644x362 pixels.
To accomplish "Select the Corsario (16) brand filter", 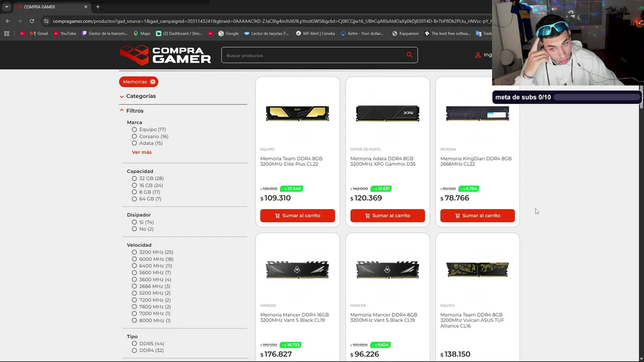I will pyautogui.click(x=134, y=137).
